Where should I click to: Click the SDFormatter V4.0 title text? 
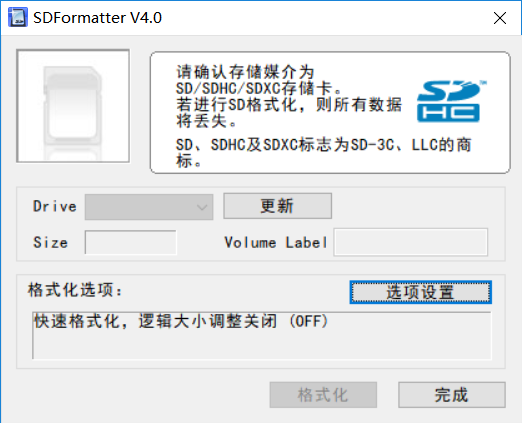(97, 18)
